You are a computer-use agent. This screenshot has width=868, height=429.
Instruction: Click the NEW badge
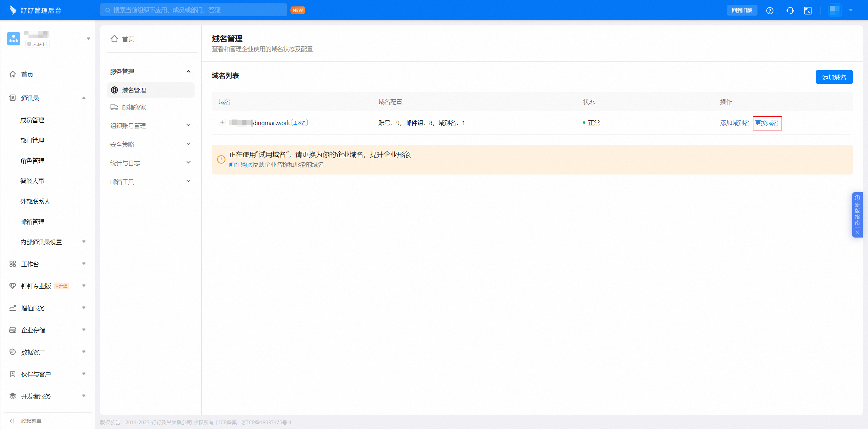(x=298, y=10)
